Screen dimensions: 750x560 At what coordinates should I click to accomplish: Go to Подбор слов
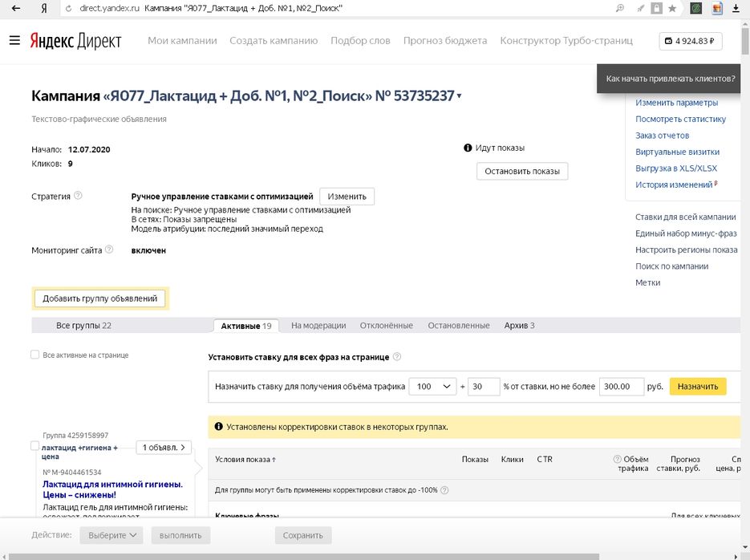pyautogui.click(x=360, y=41)
